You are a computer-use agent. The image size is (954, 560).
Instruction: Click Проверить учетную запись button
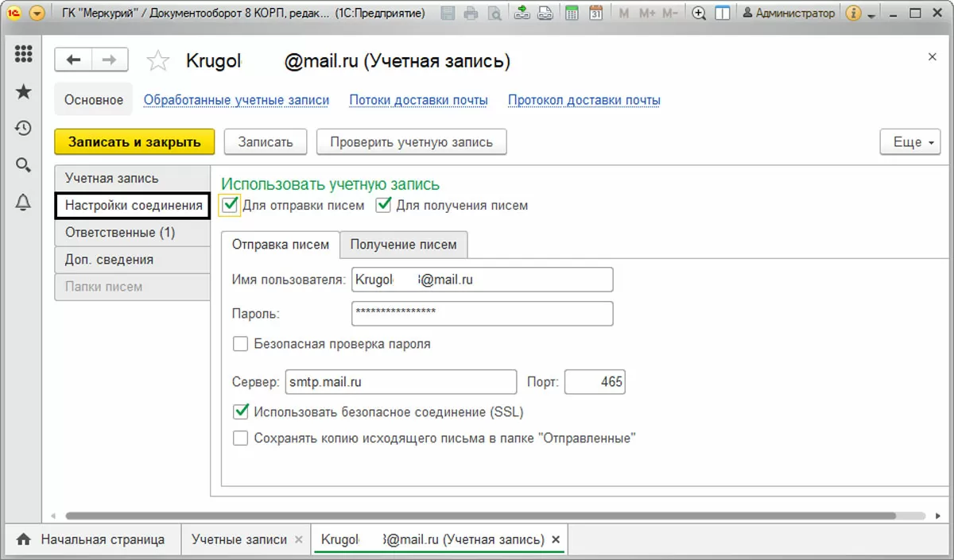[412, 142]
